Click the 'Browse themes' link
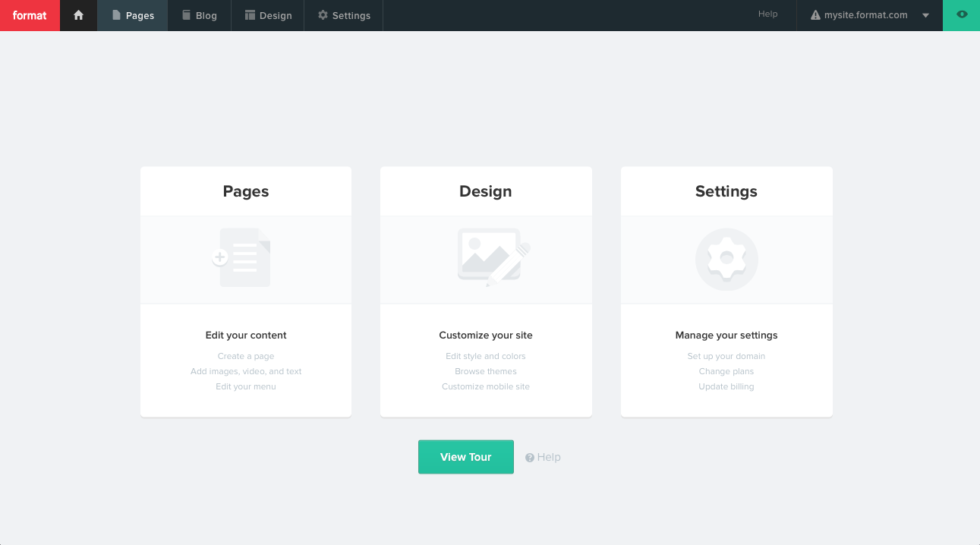 pyautogui.click(x=486, y=371)
